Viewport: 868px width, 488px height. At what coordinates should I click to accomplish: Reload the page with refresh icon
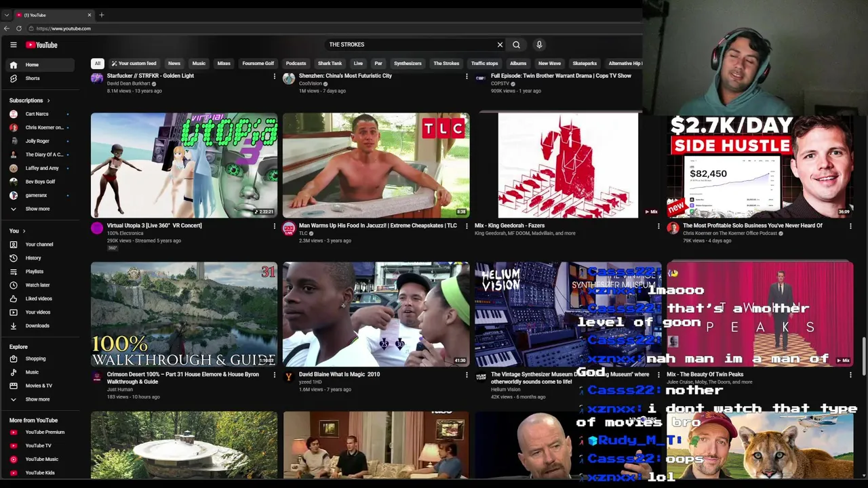pyautogui.click(x=19, y=28)
